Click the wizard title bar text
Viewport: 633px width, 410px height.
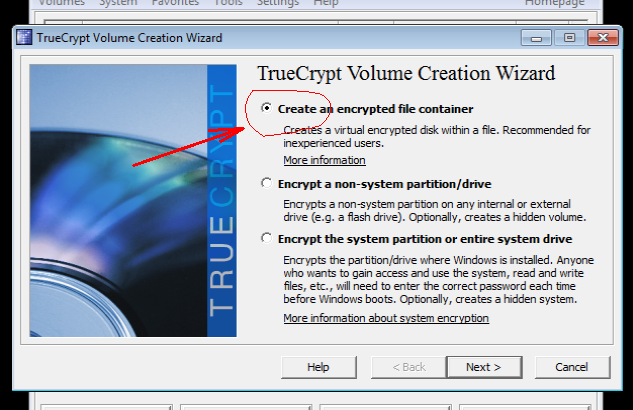pos(130,38)
